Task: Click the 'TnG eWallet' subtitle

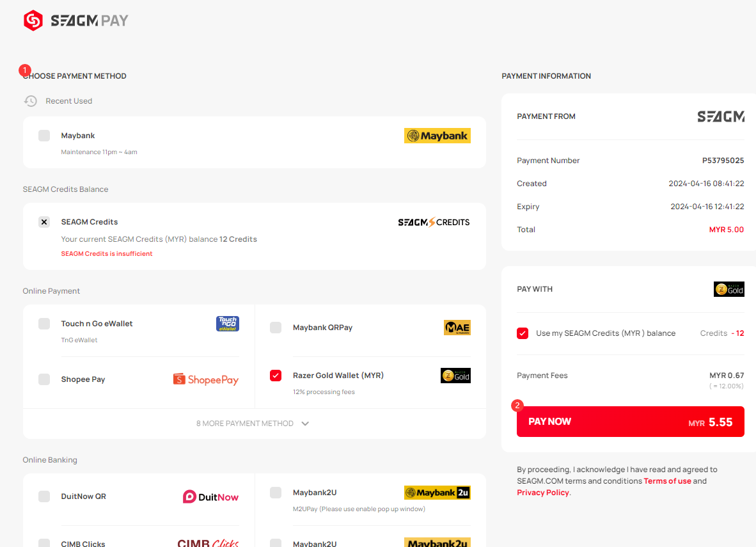Action: pyautogui.click(x=79, y=340)
